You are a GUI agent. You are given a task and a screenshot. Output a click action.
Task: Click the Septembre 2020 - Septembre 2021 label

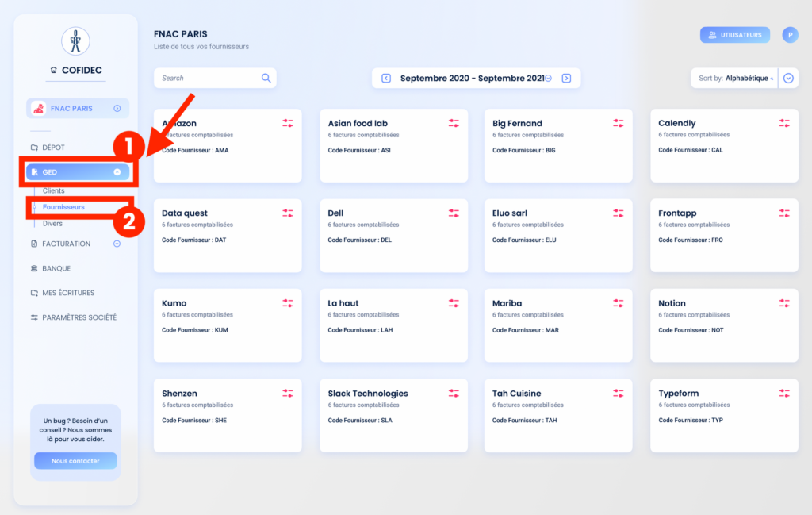[472, 79]
